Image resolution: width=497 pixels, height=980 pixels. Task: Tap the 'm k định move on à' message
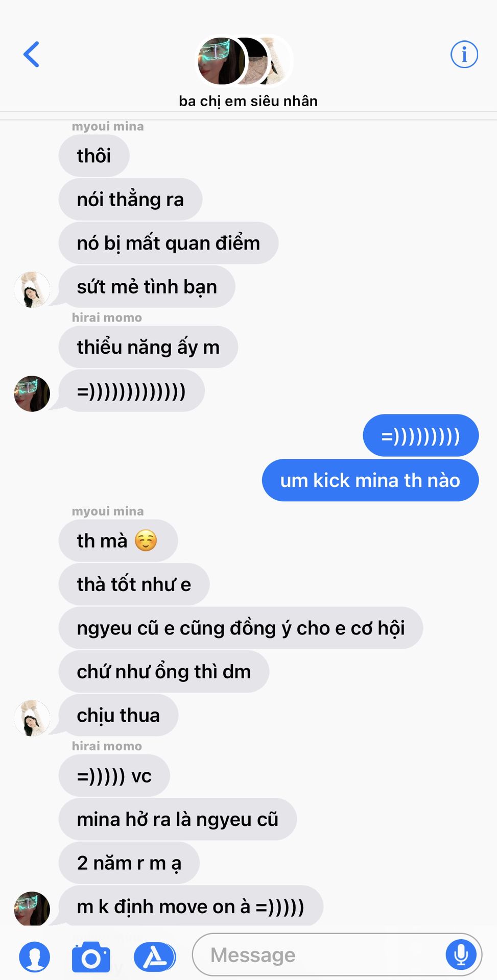pyautogui.click(x=191, y=906)
